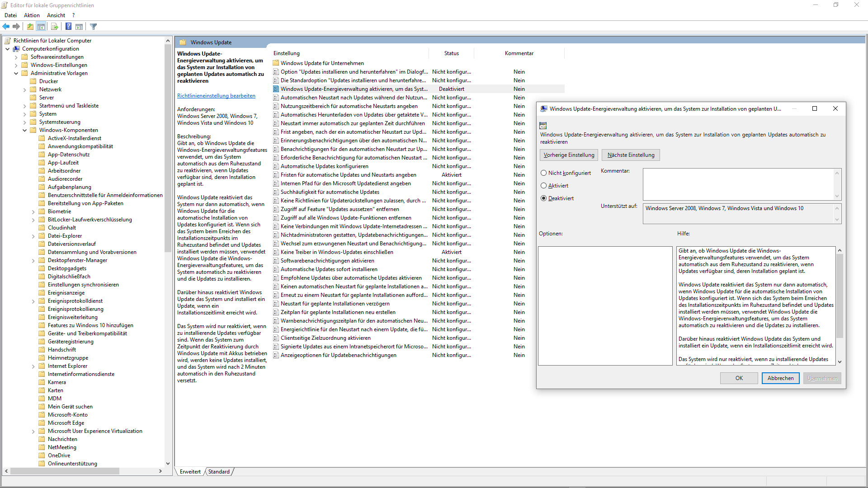Click into the Kommentar text field

coord(738,184)
